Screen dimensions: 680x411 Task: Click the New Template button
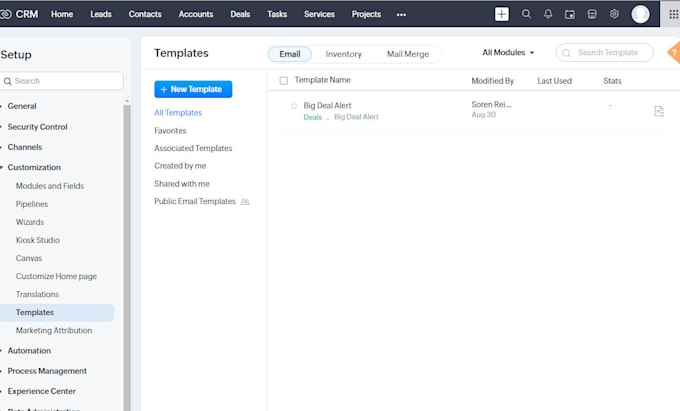[x=193, y=89]
